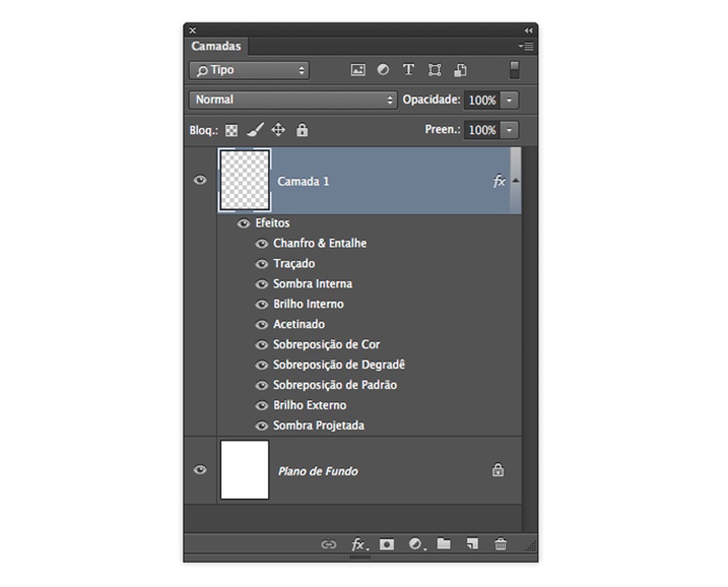Create a new layer group folder

(444, 543)
